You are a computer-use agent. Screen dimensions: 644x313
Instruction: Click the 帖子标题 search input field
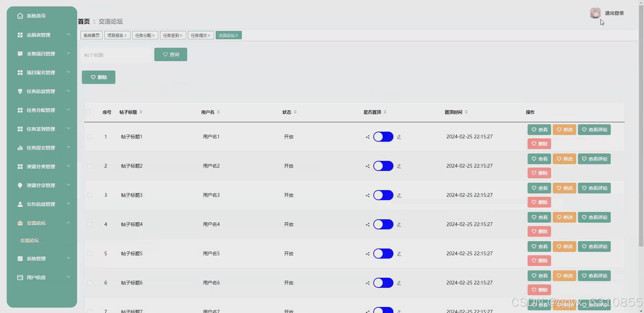[116, 55]
